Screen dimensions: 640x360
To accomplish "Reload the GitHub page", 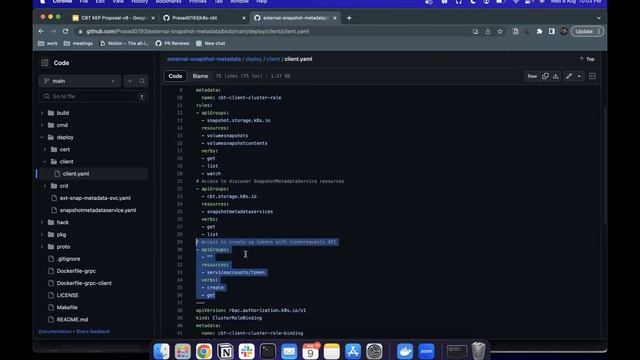I will point(65,31).
